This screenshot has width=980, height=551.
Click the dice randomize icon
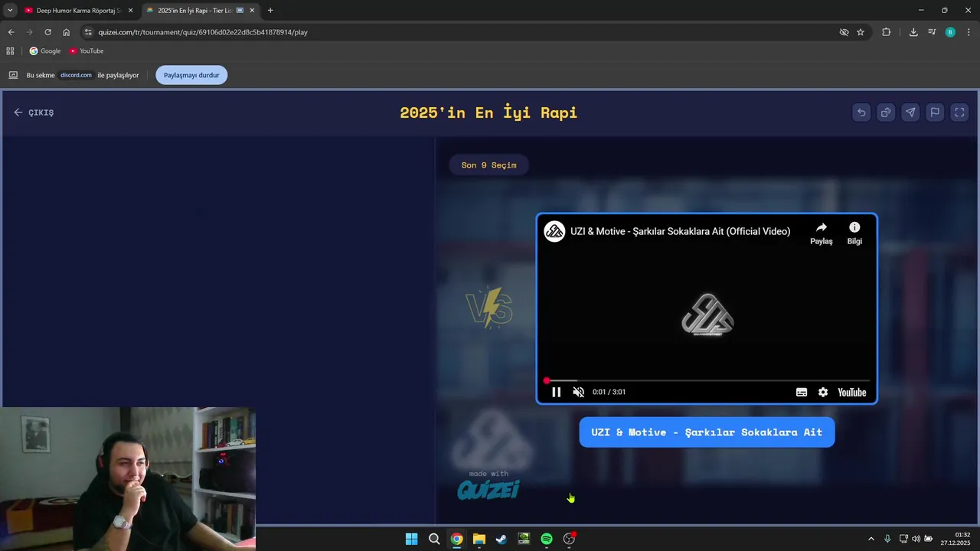pos(886,112)
